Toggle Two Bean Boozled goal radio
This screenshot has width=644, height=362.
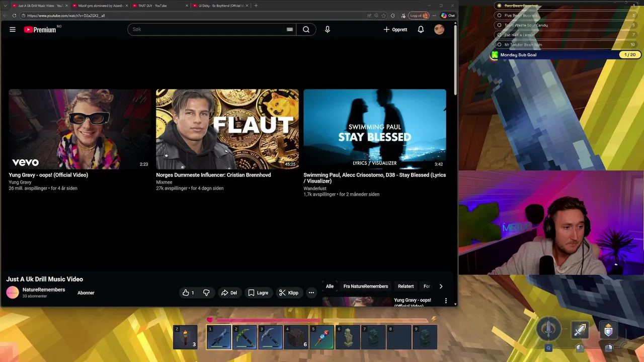coord(499,6)
